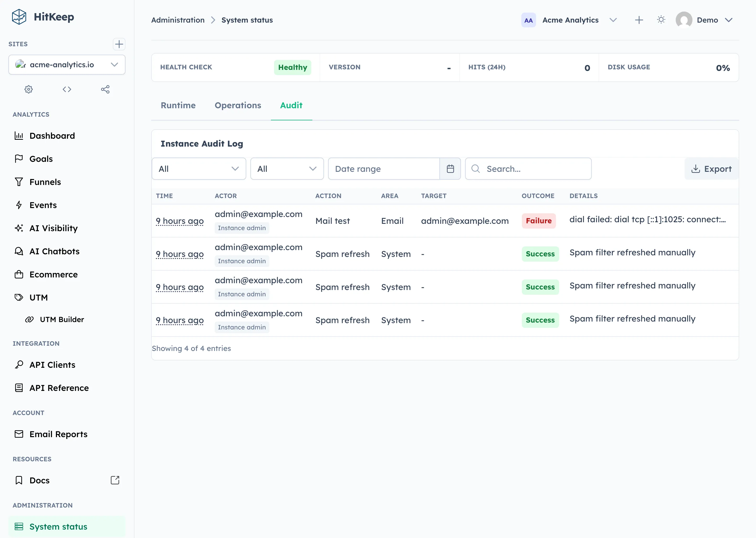Click the ACTOR column header
Screen dimensions: 756x538
226,196
